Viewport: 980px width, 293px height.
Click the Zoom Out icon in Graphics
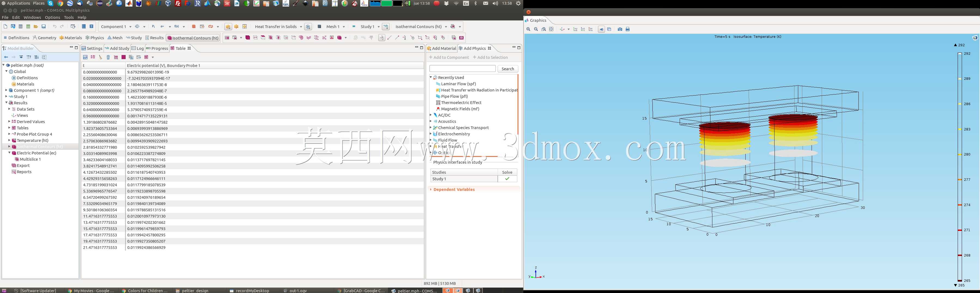click(x=536, y=29)
